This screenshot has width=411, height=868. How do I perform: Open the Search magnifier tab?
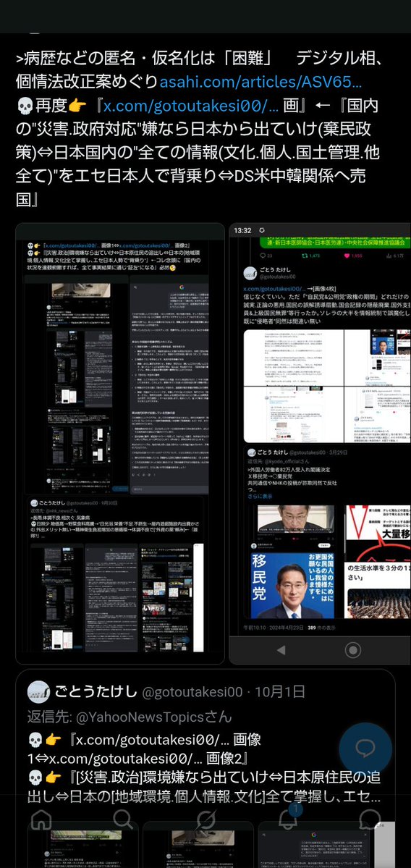coord(123,819)
